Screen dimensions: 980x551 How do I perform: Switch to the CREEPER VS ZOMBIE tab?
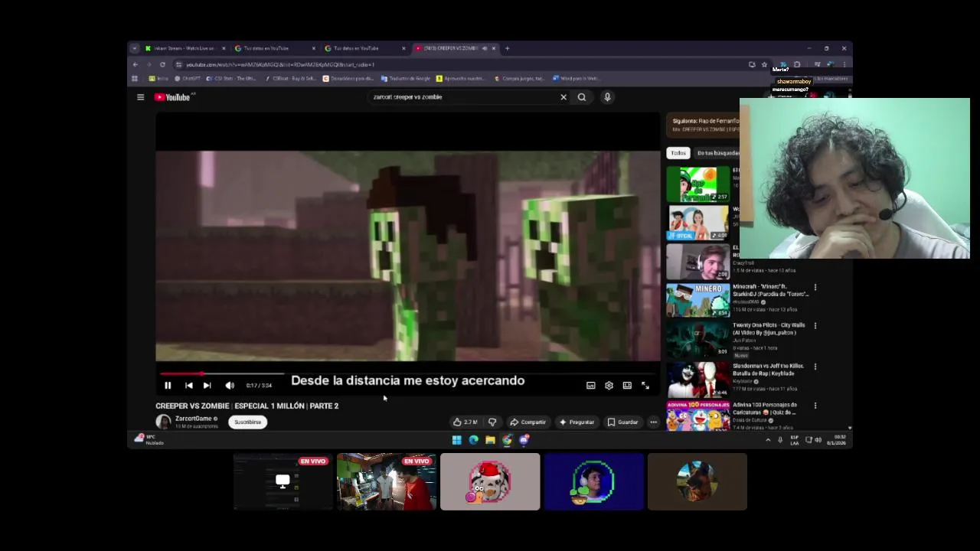pos(455,48)
